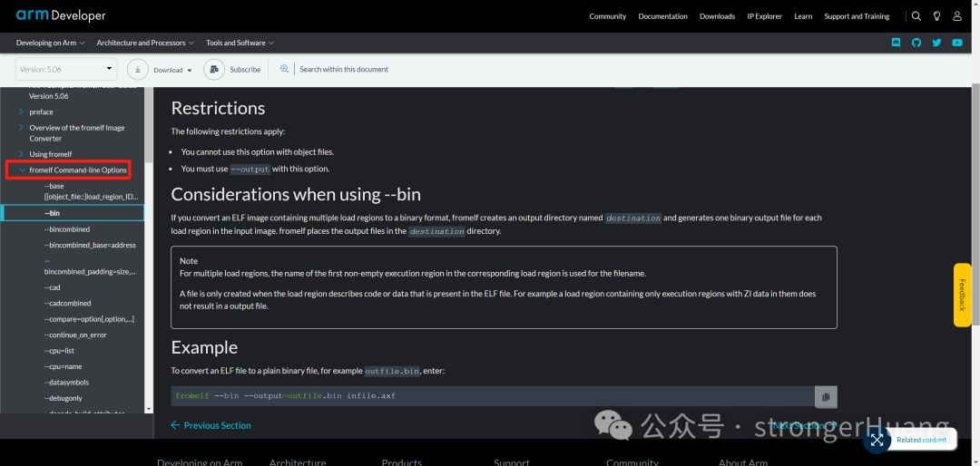The height and width of the screenshot is (466, 980).
Task: Select the --base load_region_ID tree item
Action: point(92,191)
